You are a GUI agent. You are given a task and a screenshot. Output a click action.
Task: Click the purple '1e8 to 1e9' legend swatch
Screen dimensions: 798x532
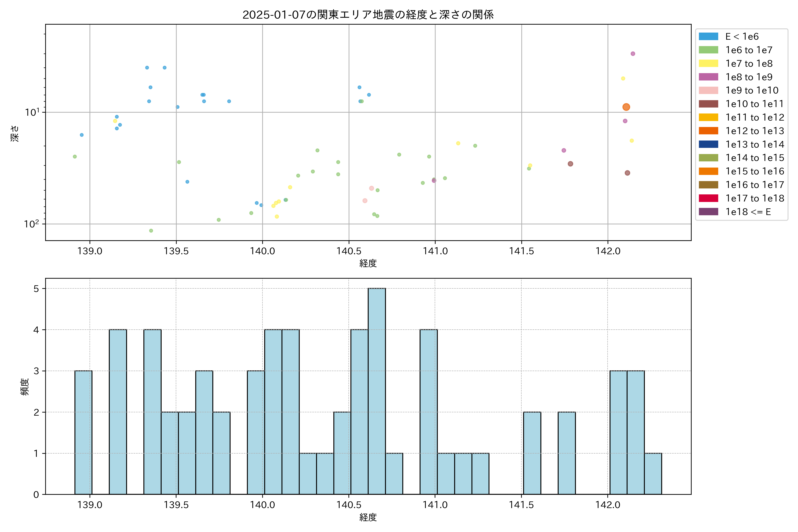click(x=708, y=77)
